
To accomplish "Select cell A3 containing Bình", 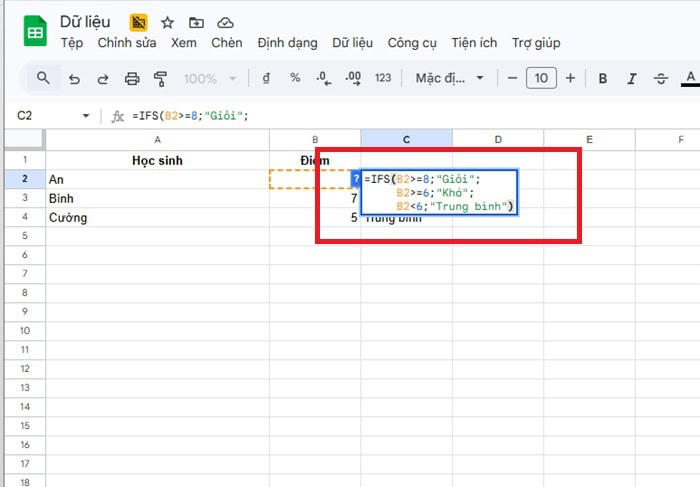I will pos(157,198).
